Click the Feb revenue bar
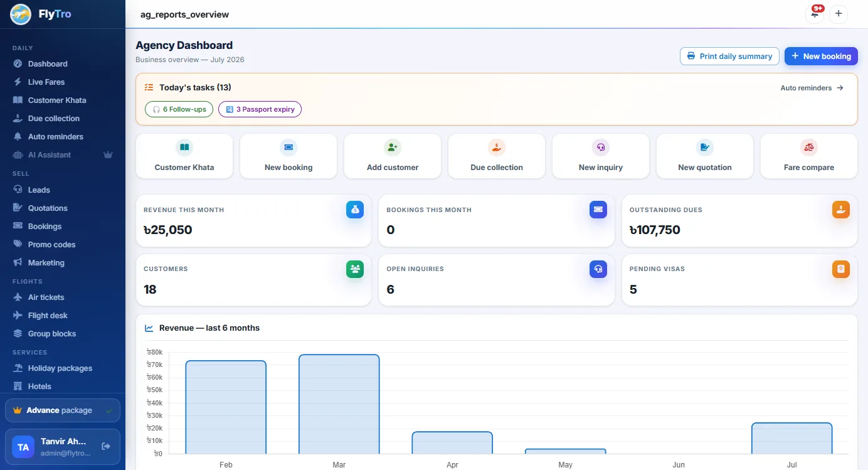This screenshot has width=868, height=470. coord(226,407)
